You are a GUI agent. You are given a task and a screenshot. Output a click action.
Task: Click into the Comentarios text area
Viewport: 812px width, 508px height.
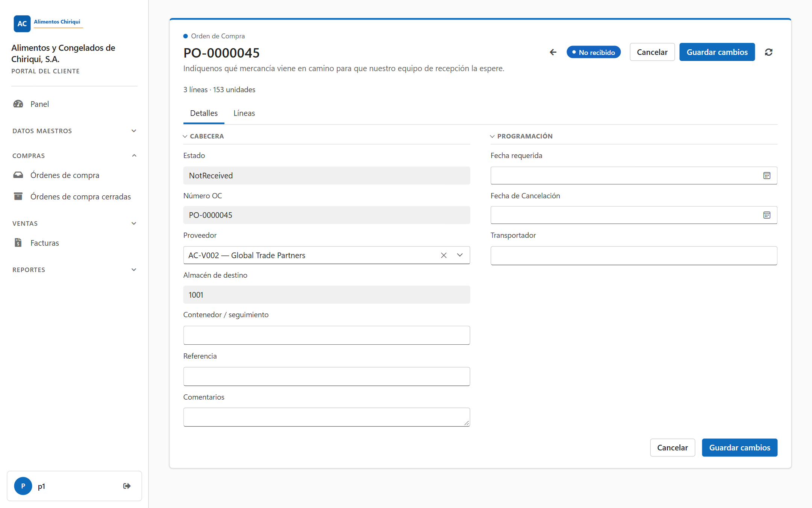(x=327, y=417)
